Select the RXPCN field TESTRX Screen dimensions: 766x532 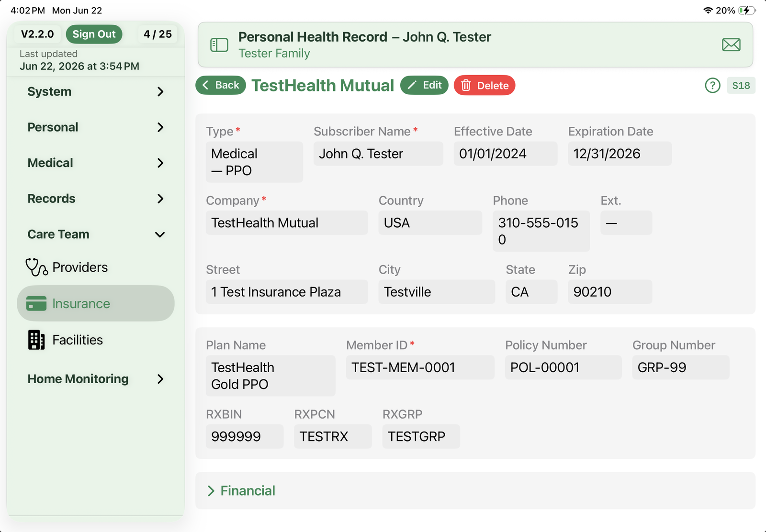pos(333,436)
